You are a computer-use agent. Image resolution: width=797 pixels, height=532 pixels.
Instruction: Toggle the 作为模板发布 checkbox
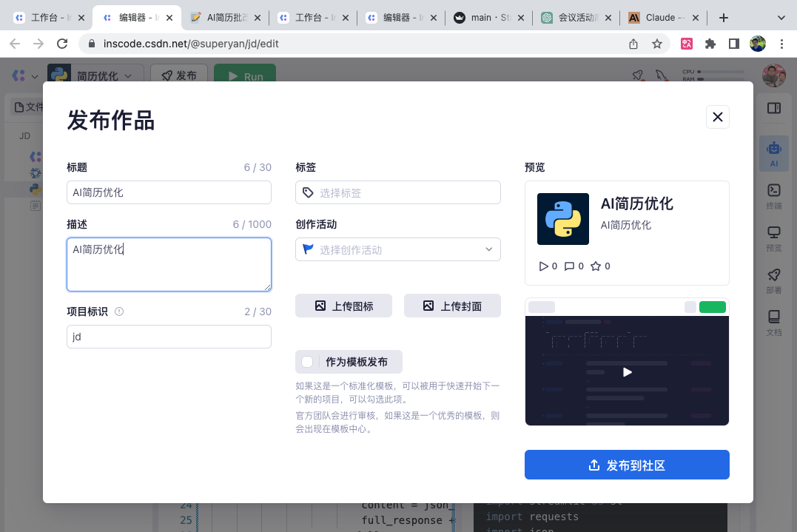[x=307, y=362]
